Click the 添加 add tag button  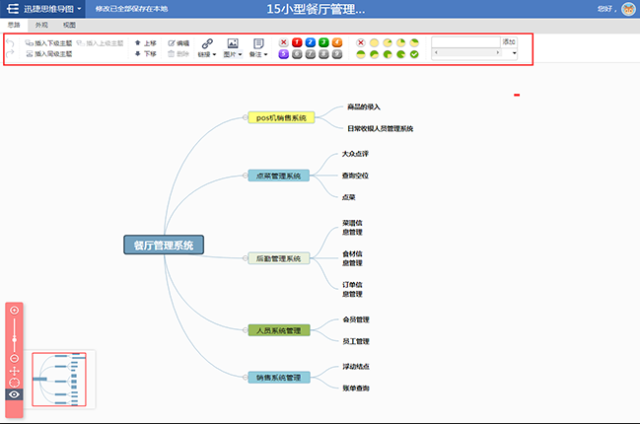509,42
